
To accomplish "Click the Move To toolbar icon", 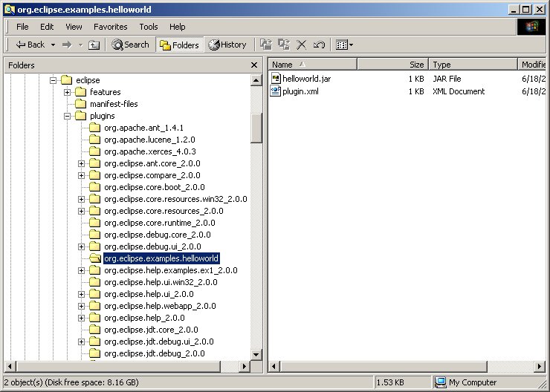I will click(x=266, y=45).
